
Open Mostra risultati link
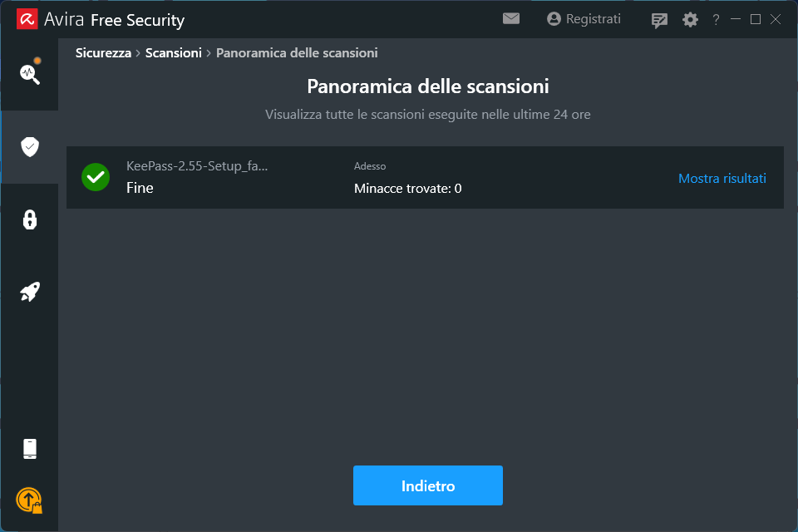coord(722,178)
